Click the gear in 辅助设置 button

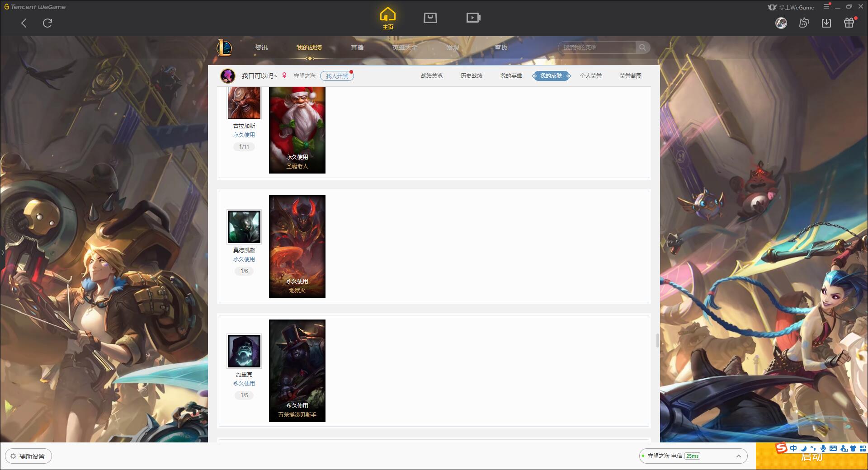point(14,456)
